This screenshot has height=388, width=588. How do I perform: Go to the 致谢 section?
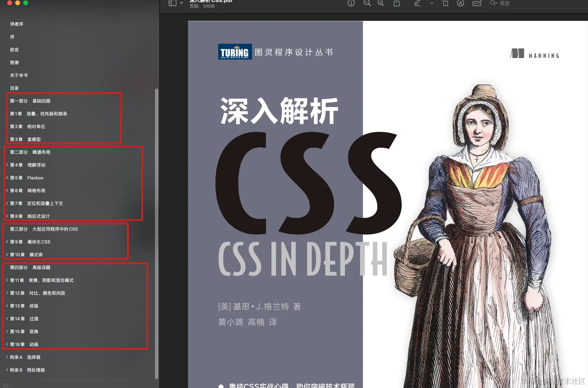tap(14, 62)
